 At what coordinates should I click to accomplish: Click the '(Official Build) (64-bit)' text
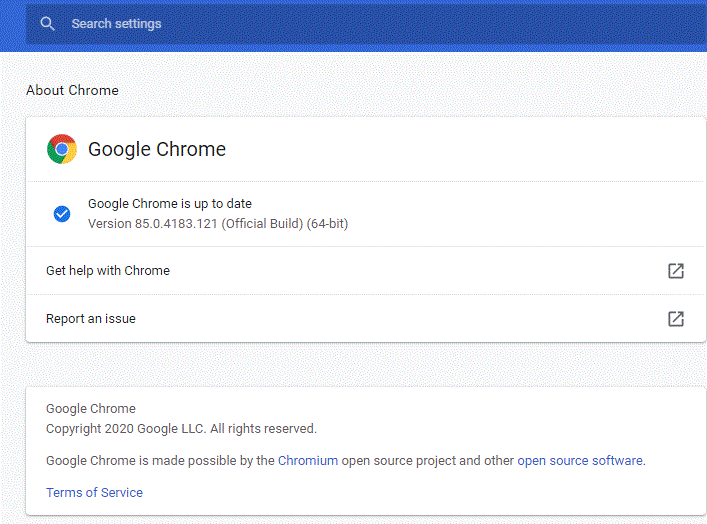285,224
